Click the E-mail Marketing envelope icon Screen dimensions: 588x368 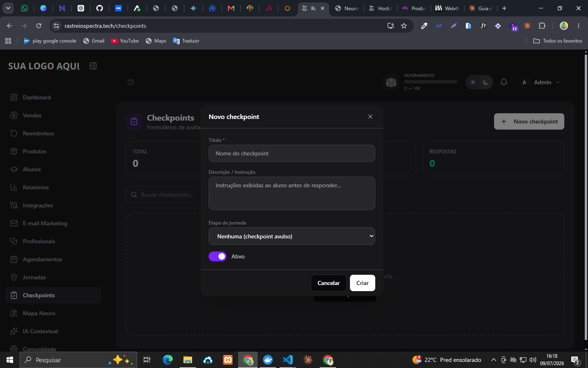pyautogui.click(x=14, y=223)
